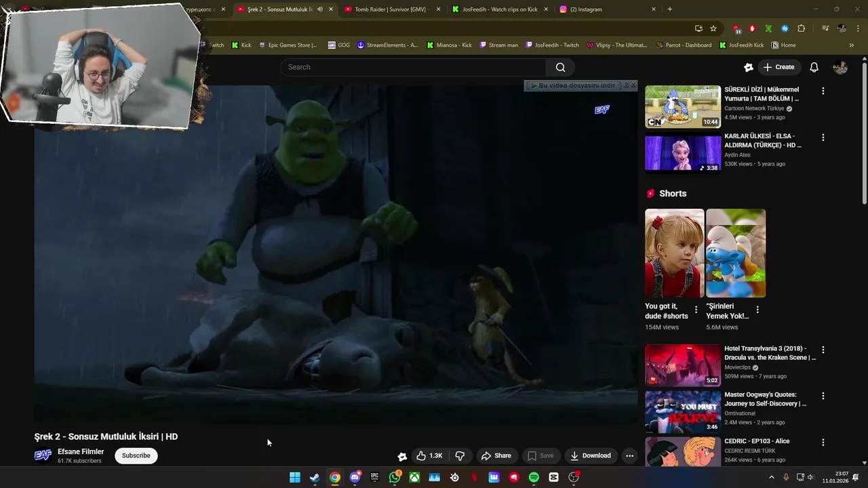Like the Şrek 2 video
Image resolution: width=868 pixels, height=488 pixels.
coord(429,455)
